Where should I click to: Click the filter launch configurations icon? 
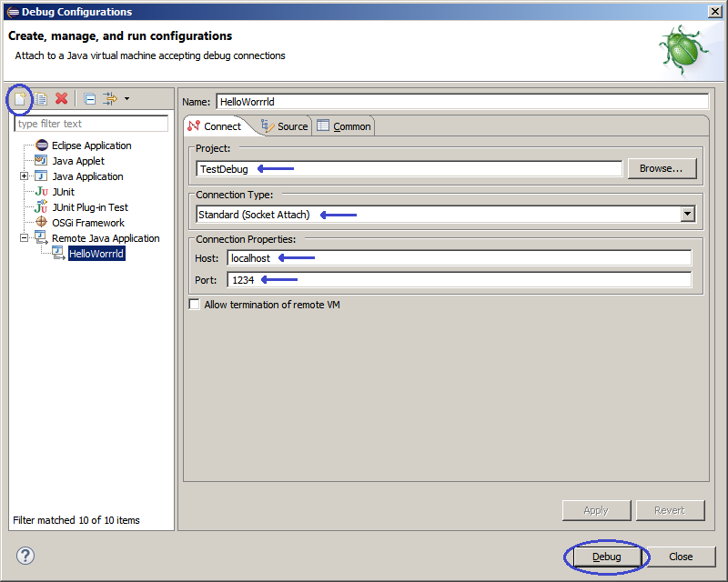[110, 98]
